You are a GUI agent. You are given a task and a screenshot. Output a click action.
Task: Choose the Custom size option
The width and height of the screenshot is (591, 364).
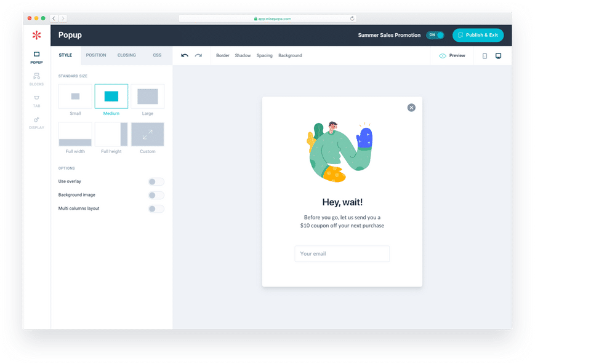[147, 134]
